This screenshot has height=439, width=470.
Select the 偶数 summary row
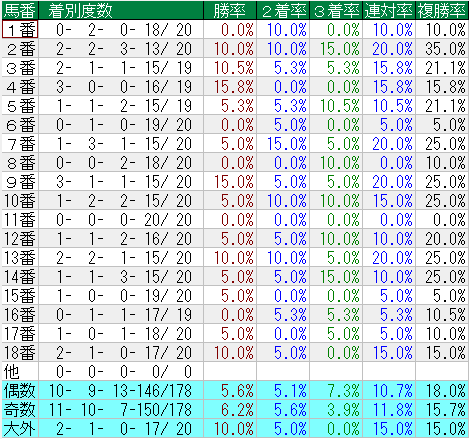coord(235,390)
